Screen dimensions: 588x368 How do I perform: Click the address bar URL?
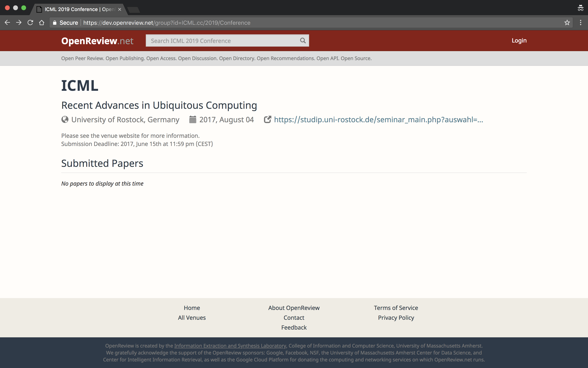coord(167,23)
